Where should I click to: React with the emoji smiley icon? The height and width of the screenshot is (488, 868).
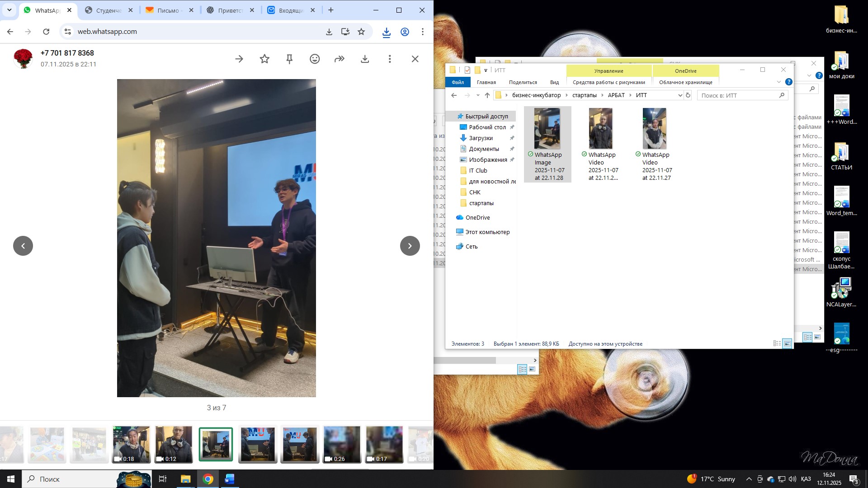(x=315, y=59)
